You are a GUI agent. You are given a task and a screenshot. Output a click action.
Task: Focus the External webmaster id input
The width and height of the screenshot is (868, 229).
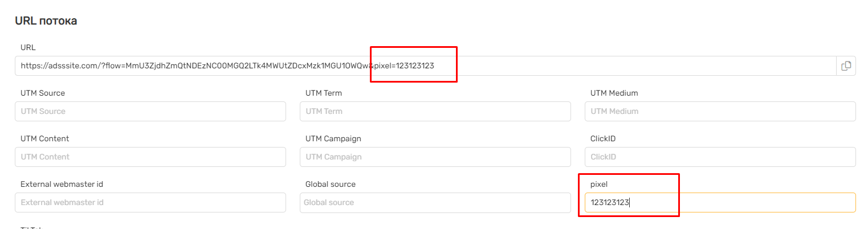pyautogui.click(x=150, y=203)
